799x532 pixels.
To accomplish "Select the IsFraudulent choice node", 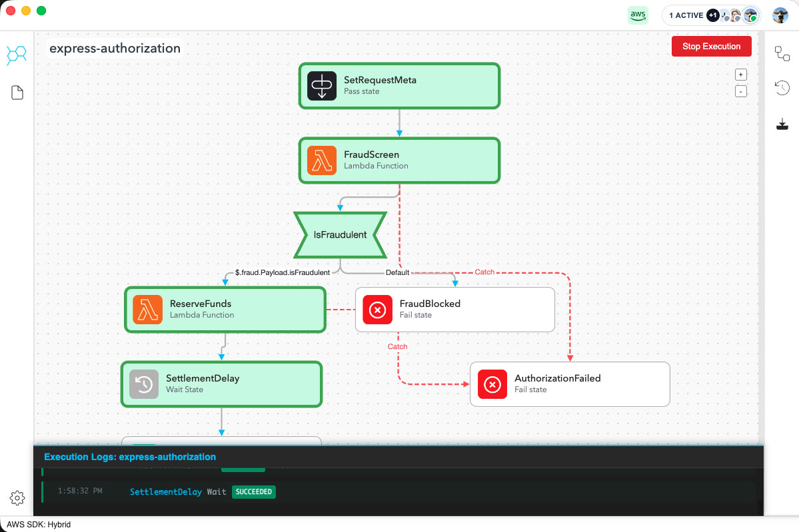I will [x=341, y=234].
